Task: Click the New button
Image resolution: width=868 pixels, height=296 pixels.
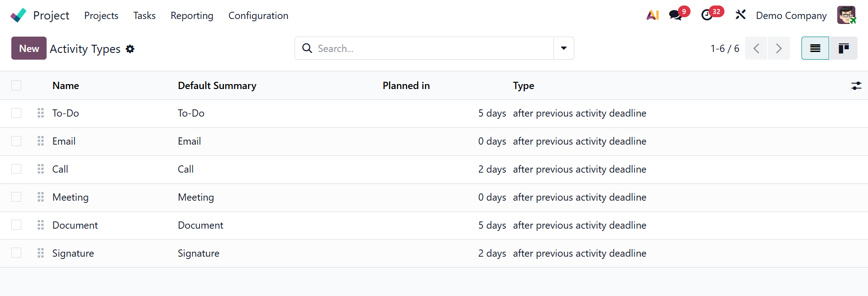Action: (29, 48)
